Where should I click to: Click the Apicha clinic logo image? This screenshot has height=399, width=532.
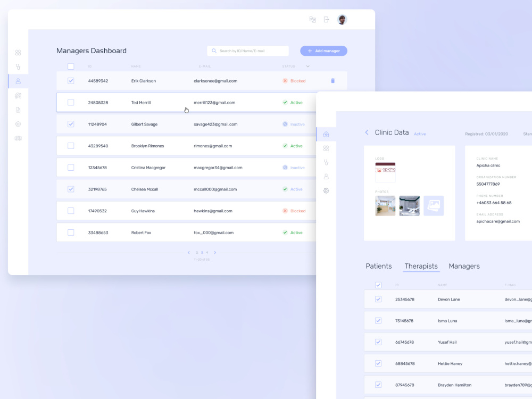pos(385,172)
